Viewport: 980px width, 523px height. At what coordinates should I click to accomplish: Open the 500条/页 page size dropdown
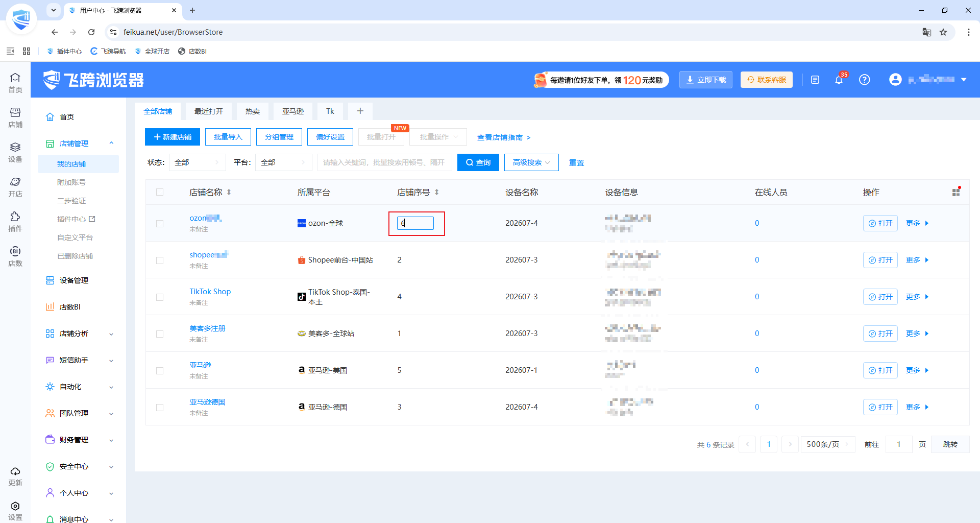[x=828, y=444]
